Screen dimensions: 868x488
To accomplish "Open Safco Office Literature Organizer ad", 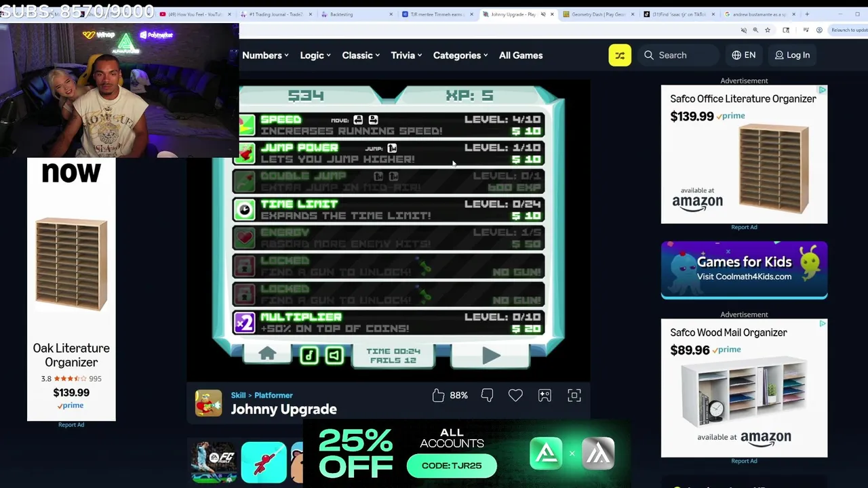I will [x=744, y=155].
